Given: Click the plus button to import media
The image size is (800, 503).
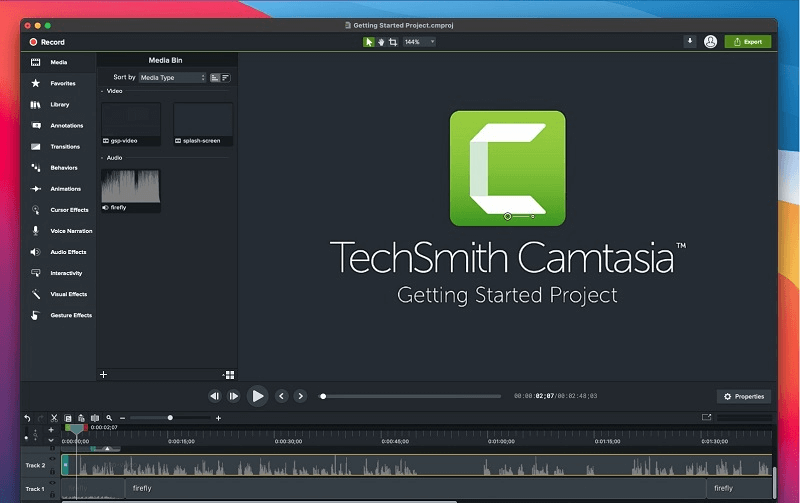Looking at the screenshot, I should point(104,374).
